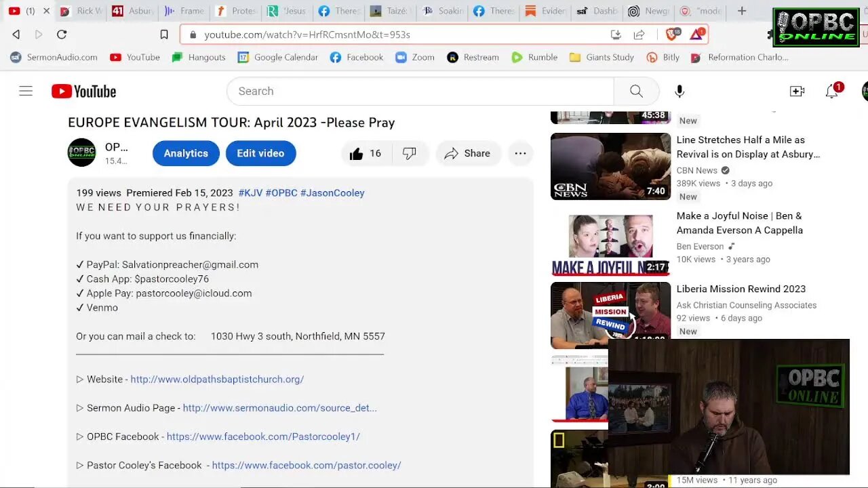Open the three-dot more actions menu
This screenshot has width=868, height=488.
520,153
